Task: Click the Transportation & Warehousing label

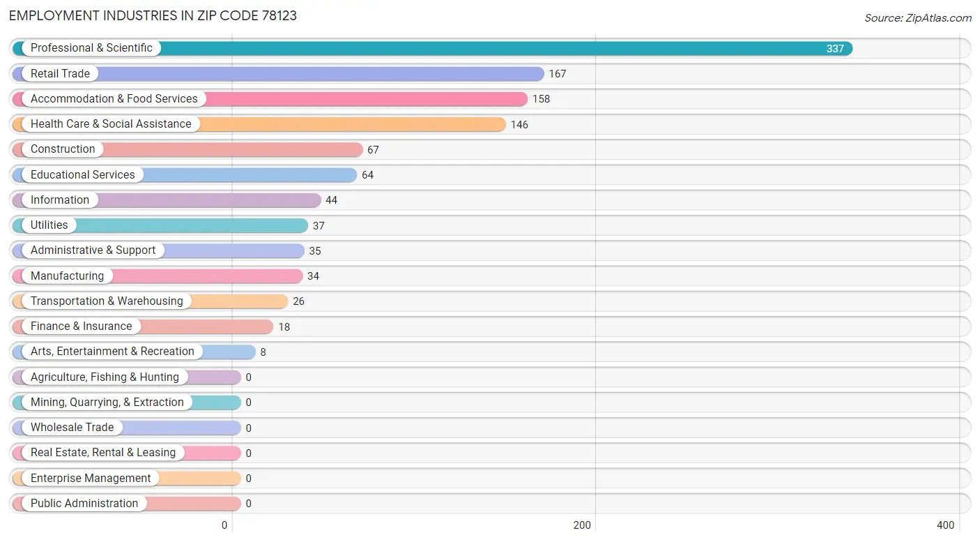Action: pos(107,301)
